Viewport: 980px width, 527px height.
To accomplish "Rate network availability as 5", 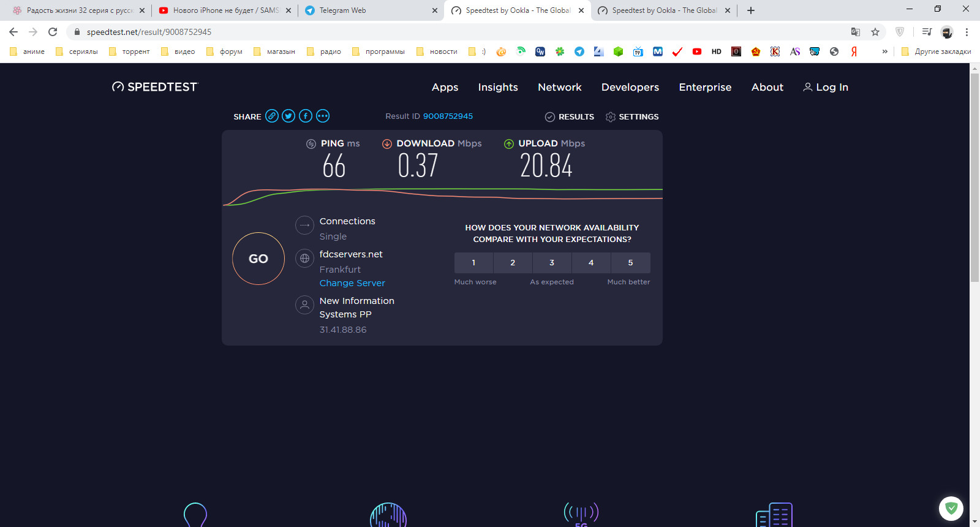I will pos(630,262).
